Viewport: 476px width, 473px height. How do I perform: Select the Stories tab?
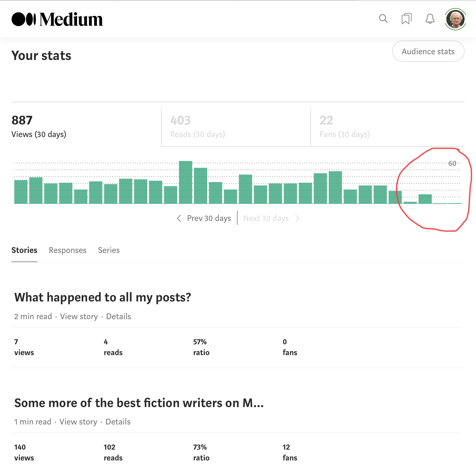24,250
